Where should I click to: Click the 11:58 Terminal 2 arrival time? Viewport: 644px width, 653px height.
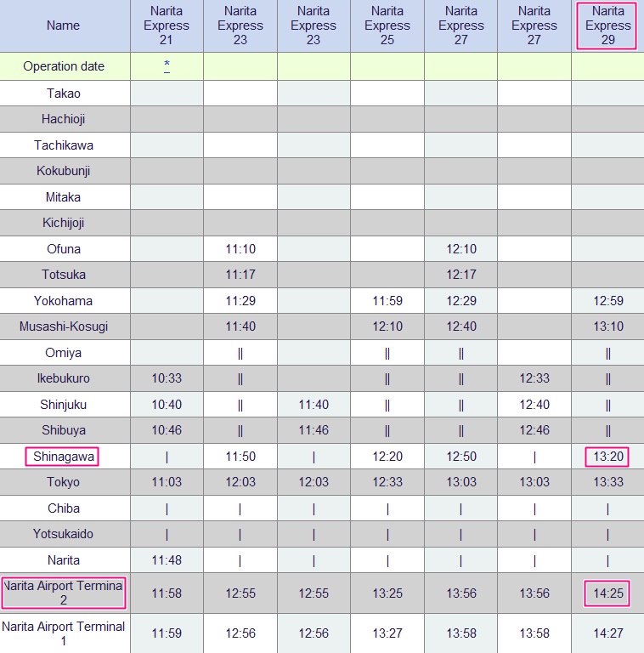[167, 593]
